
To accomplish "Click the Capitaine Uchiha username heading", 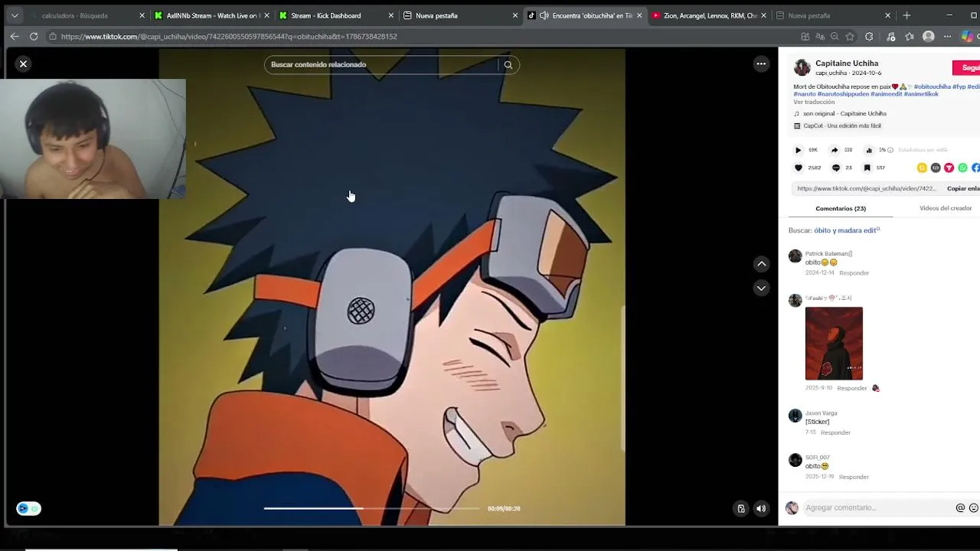I will pos(847,64).
